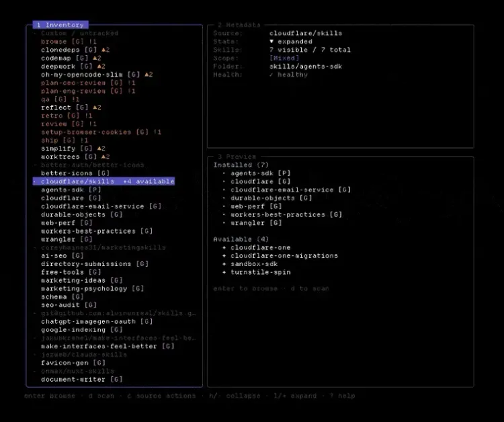The image size is (504, 422).
Task: Click the cloudflare/skills source value
Action: [x=306, y=33]
